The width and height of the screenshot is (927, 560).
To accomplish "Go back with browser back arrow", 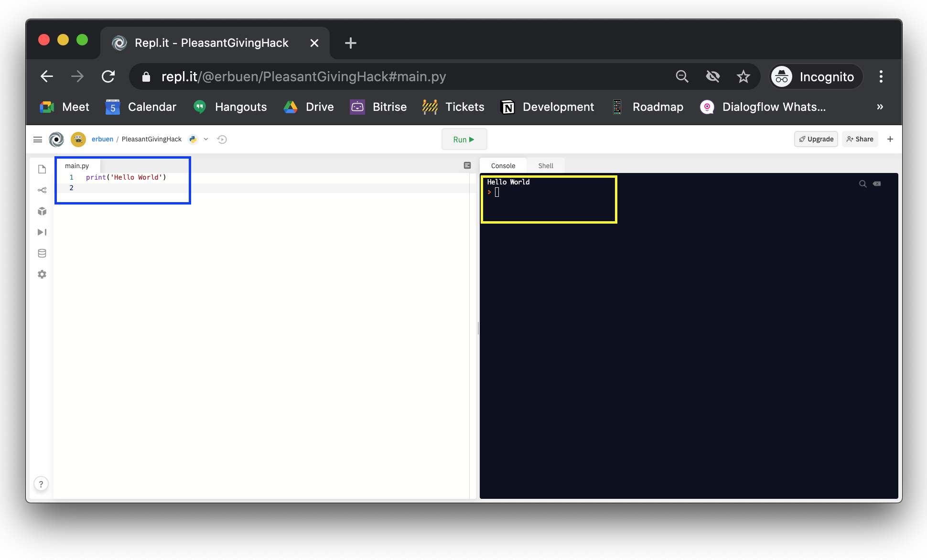I will [47, 76].
